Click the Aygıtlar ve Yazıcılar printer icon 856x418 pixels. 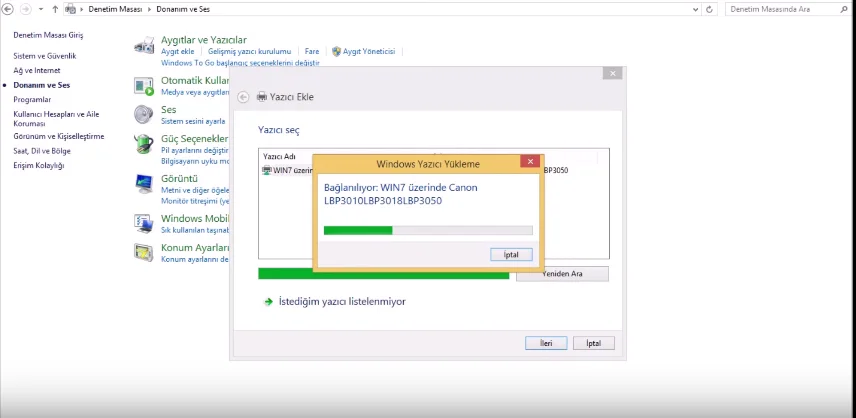click(144, 45)
